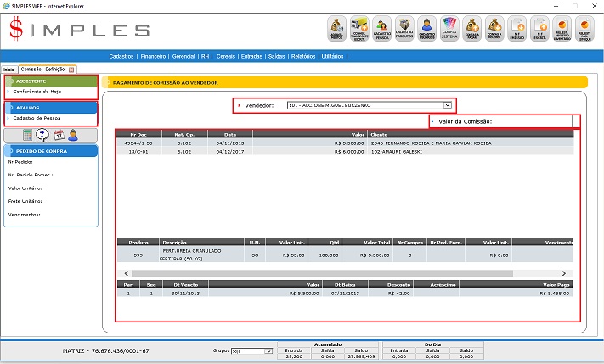The image size is (604, 364).
Task: Click the calculator icon in sidebar
Action: (x=27, y=135)
